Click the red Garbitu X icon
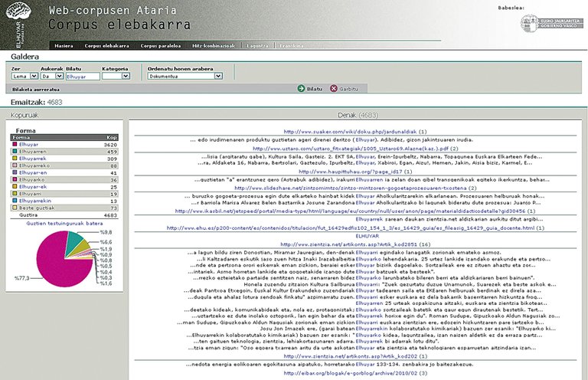 point(333,89)
